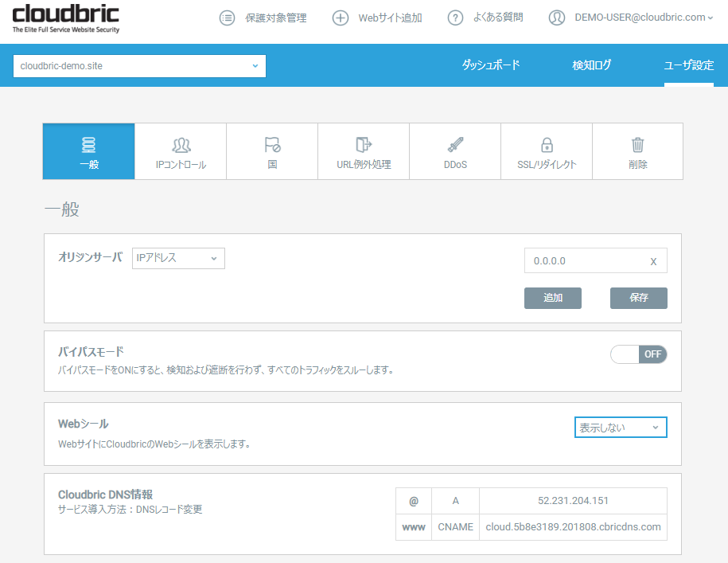Remove the 0.0.0.0 origin IP with X
Image resolution: width=728 pixels, height=563 pixels.
pos(653,261)
